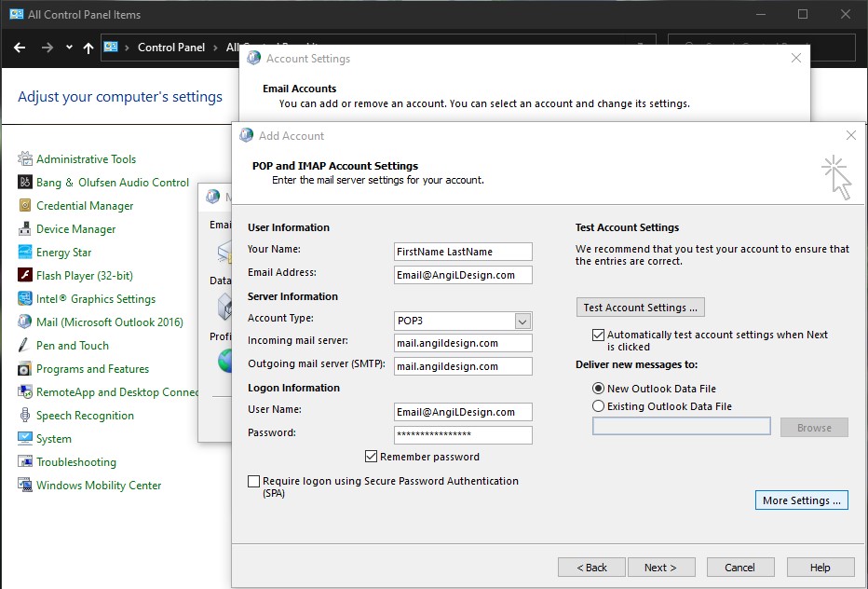The height and width of the screenshot is (589, 868).
Task: Open Credential Manager icon
Action: click(25, 206)
